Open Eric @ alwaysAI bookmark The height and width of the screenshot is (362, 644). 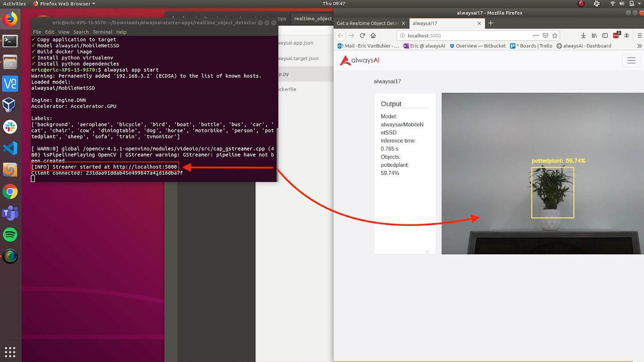pos(424,46)
